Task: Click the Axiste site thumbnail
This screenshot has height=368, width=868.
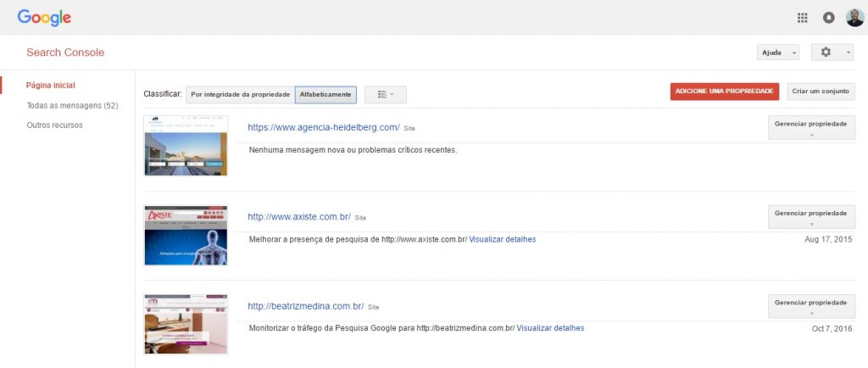Action: [186, 235]
